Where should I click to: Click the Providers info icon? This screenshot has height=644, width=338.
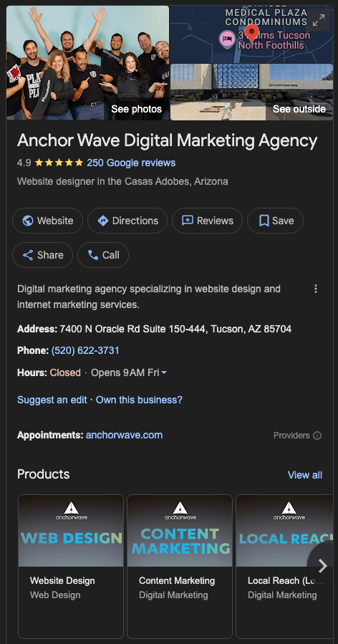[317, 436]
